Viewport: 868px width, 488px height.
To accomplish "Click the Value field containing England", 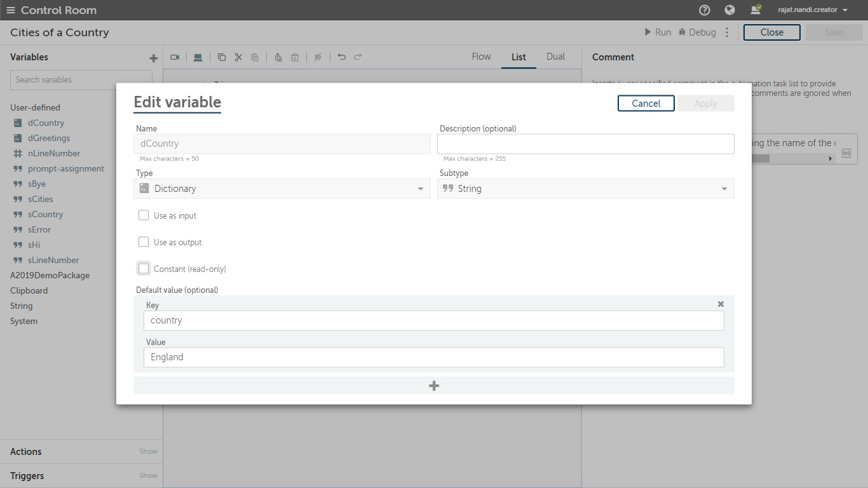I will tap(434, 357).
